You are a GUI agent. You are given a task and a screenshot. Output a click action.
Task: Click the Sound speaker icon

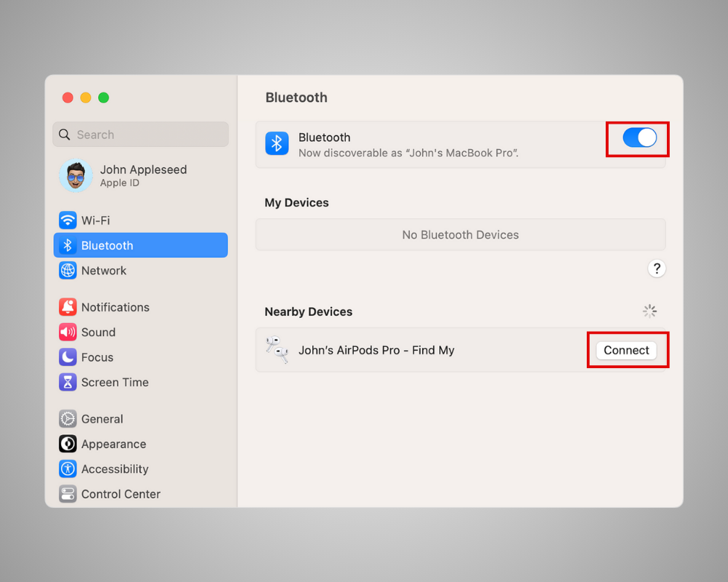[x=68, y=332]
